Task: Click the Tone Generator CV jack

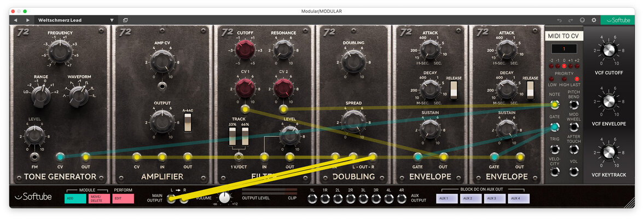Action: (x=60, y=157)
